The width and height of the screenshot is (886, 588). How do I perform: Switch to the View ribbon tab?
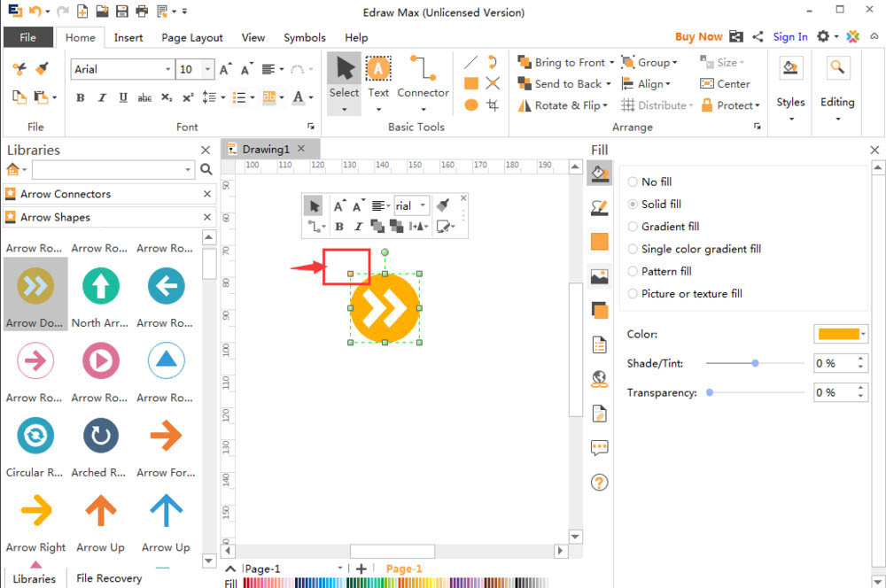click(x=253, y=37)
